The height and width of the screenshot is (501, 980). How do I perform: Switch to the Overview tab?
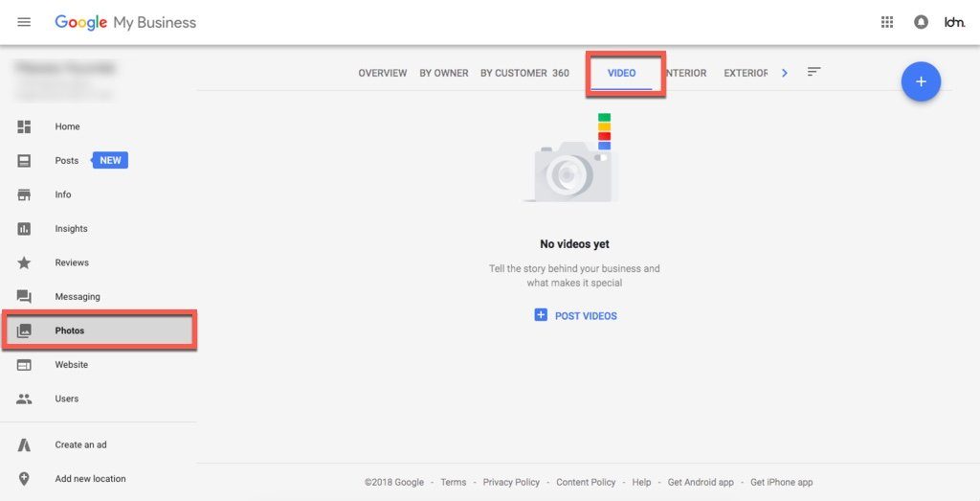click(x=383, y=73)
